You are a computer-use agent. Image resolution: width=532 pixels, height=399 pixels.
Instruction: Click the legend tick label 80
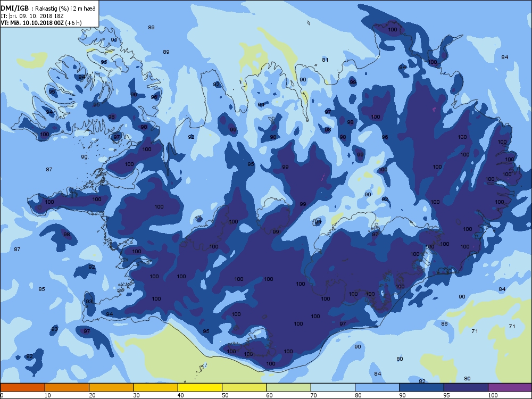tap(358, 395)
